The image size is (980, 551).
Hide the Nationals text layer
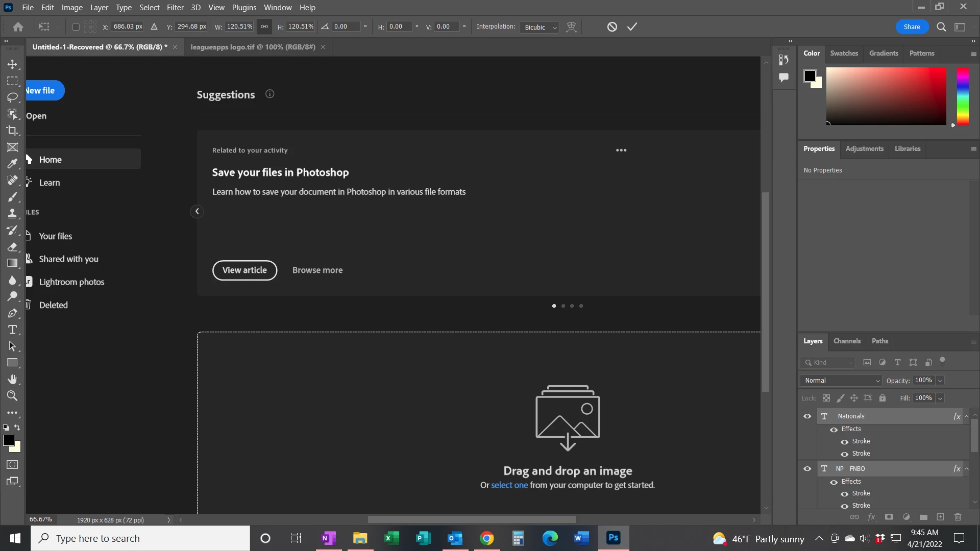tap(807, 416)
